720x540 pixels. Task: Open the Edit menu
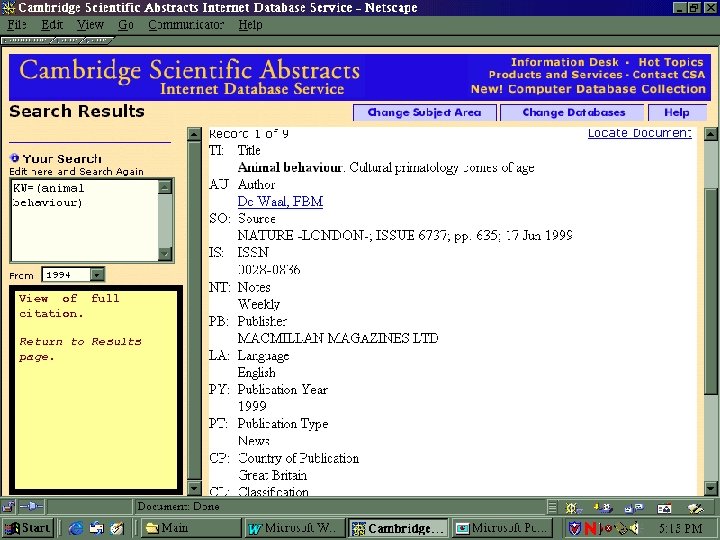tap(52, 25)
